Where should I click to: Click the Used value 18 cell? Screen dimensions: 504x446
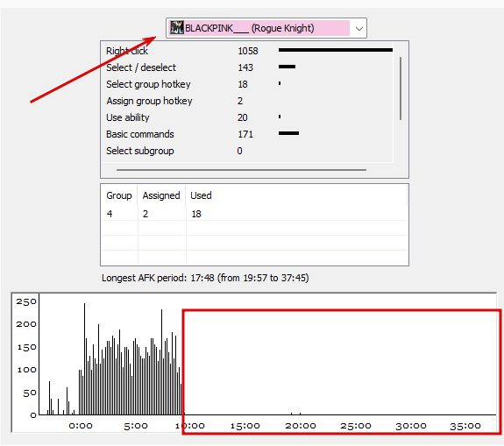coord(196,214)
